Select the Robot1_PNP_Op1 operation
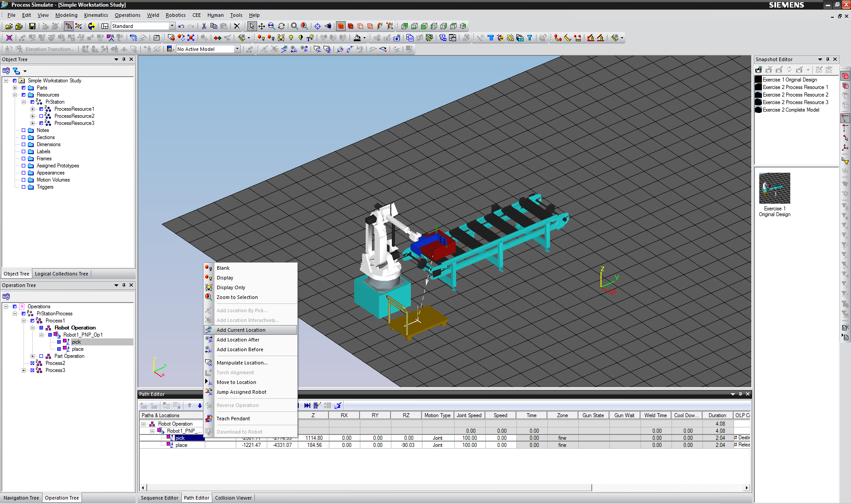Image resolution: width=851 pixels, height=504 pixels. pos(83,335)
